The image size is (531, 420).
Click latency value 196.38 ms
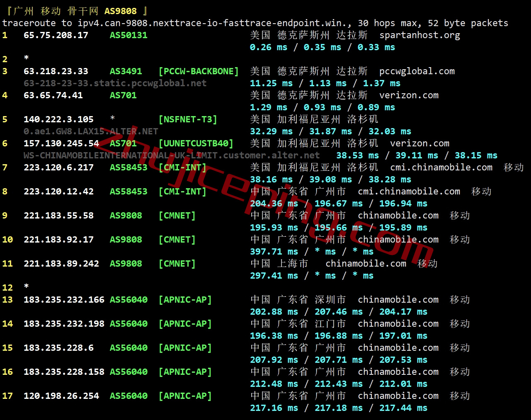tap(274, 336)
